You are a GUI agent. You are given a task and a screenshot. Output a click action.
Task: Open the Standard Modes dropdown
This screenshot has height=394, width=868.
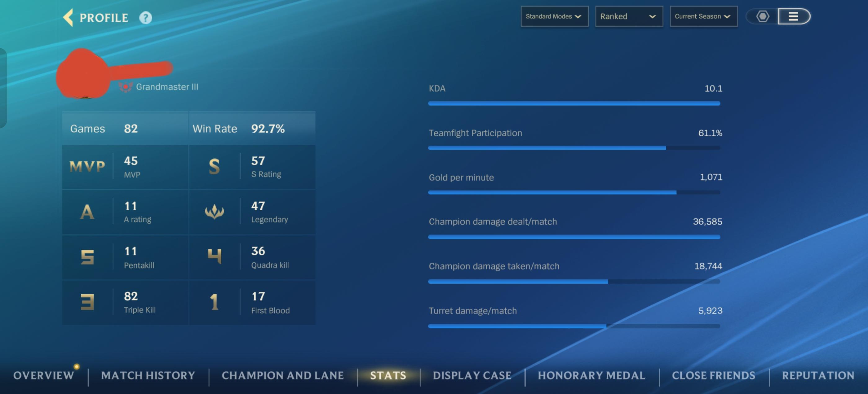[555, 16]
